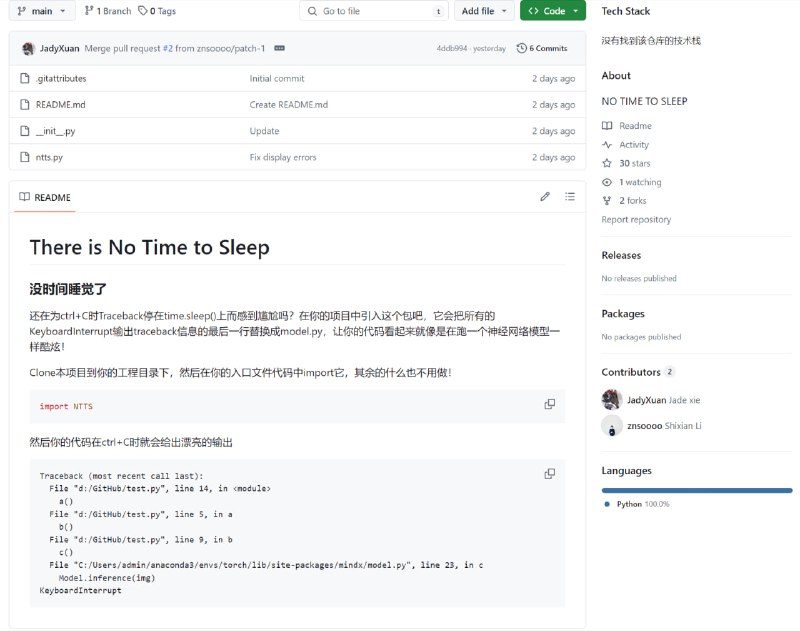This screenshot has height=631, width=800.
Task: Copy the import NTTS code snippet
Action: coord(549,404)
